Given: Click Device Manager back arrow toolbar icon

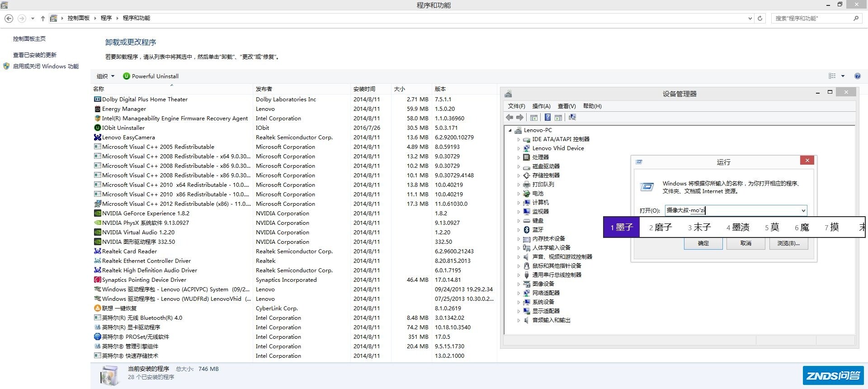Looking at the screenshot, I should coord(509,117).
